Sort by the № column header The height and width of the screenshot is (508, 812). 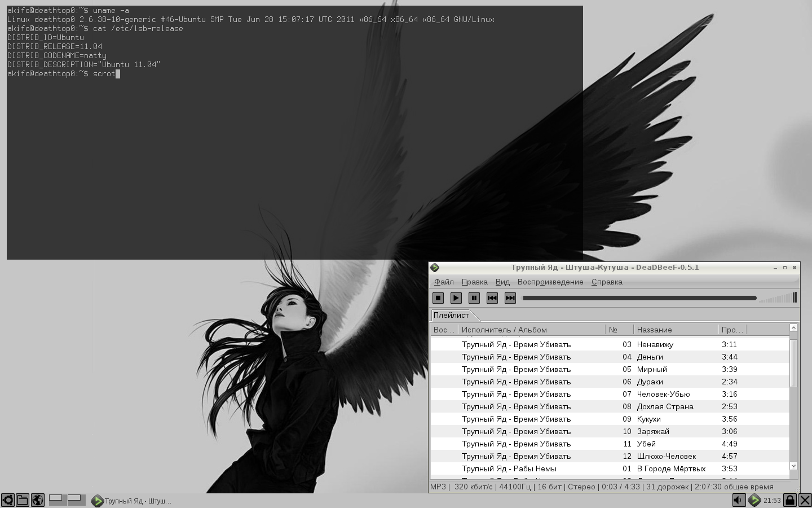pos(619,330)
